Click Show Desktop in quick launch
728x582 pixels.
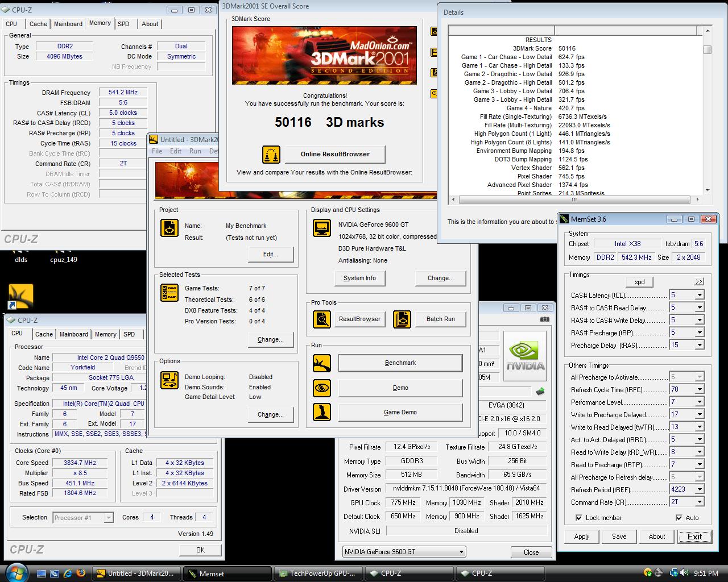point(42,573)
